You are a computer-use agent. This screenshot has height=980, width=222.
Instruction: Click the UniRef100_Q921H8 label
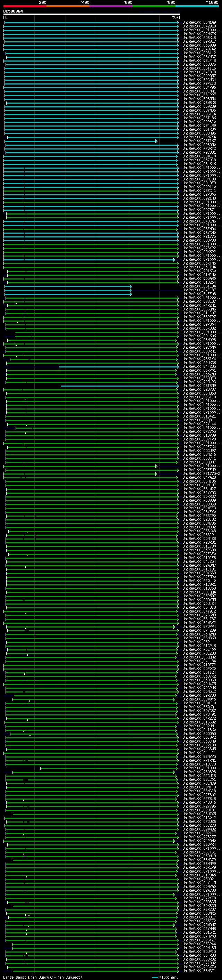(x=199, y=198)
